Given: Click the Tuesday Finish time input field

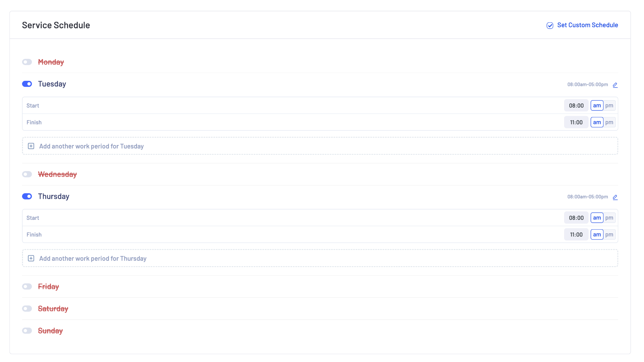Looking at the screenshot, I should [576, 122].
